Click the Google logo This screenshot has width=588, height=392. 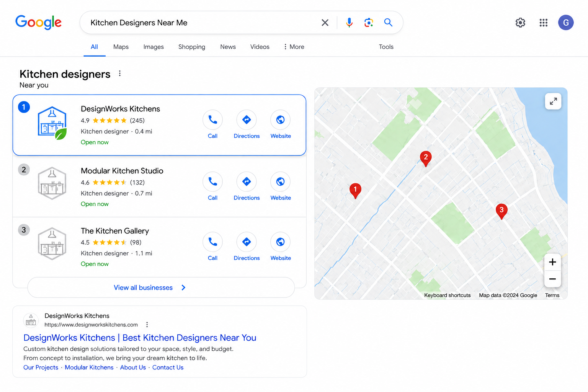38,22
